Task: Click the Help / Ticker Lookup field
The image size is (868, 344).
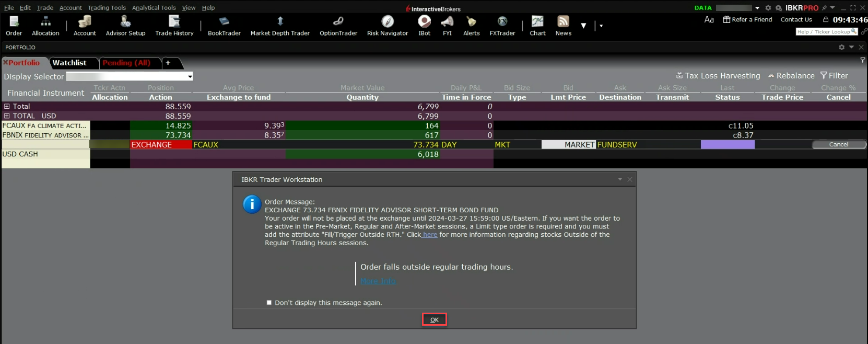Action: tap(826, 31)
